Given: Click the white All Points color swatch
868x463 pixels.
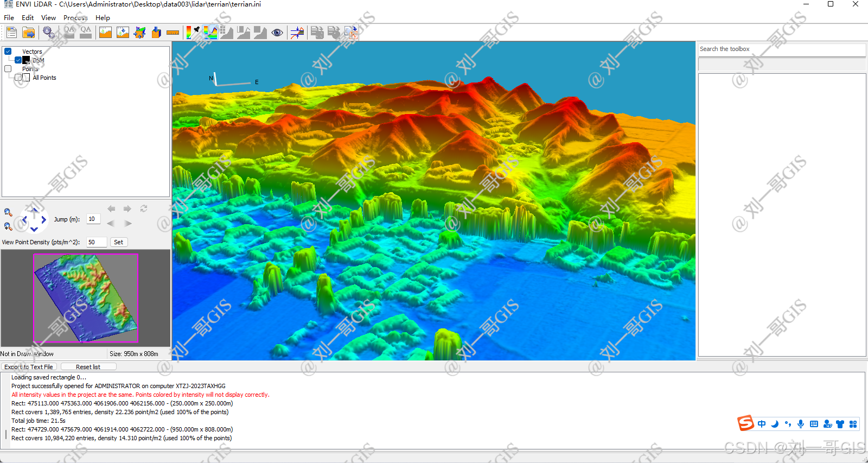Looking at the screenshot, I should point(26,78).
